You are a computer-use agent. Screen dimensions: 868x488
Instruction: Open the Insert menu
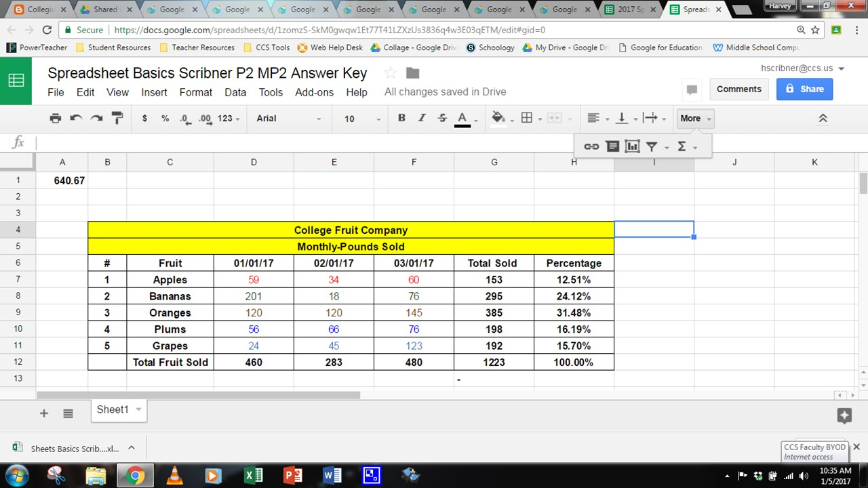[x=154, y=92]
